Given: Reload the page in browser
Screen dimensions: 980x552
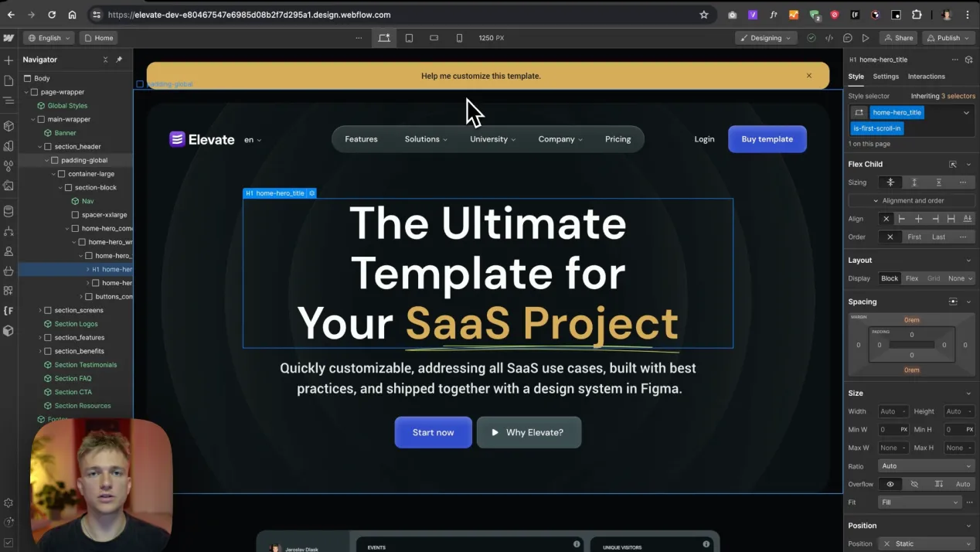Looking at the screenshot, I should pos(52,15).
